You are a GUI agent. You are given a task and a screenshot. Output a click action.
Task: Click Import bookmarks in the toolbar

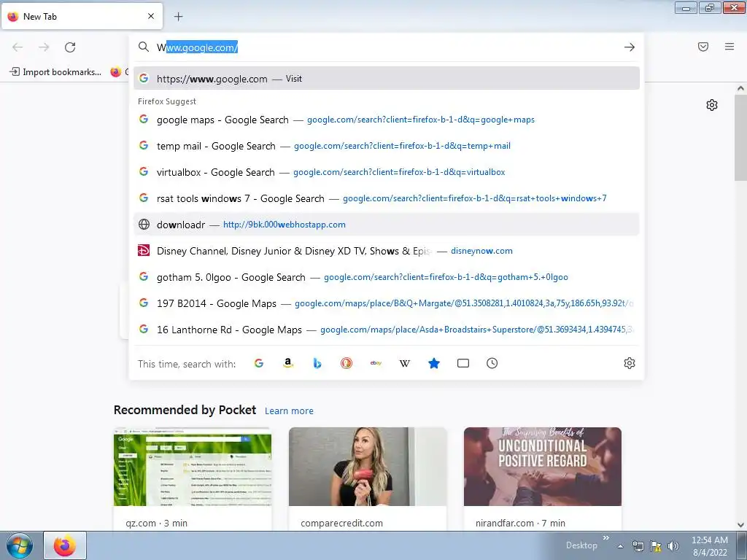tap(55, 72)
